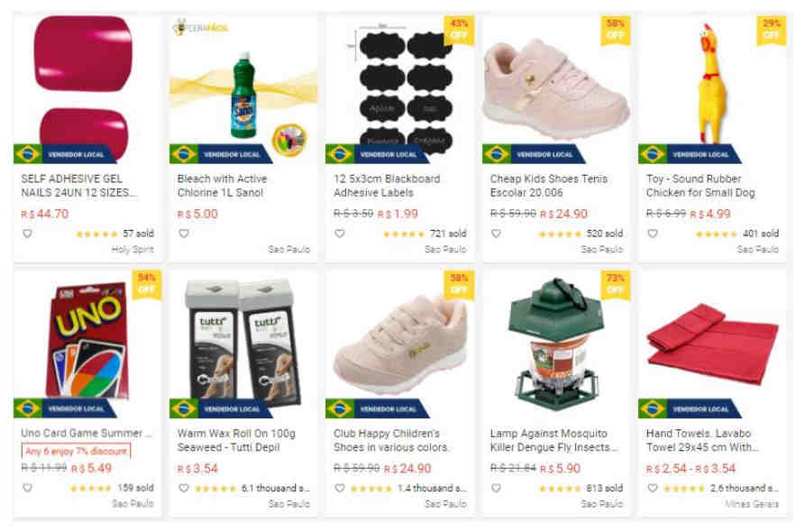Image resolution: width=805 pixels, height=532 pixels.
Task: Click heart icon for Rubber Chicken toy
Action: click(652, 234)
